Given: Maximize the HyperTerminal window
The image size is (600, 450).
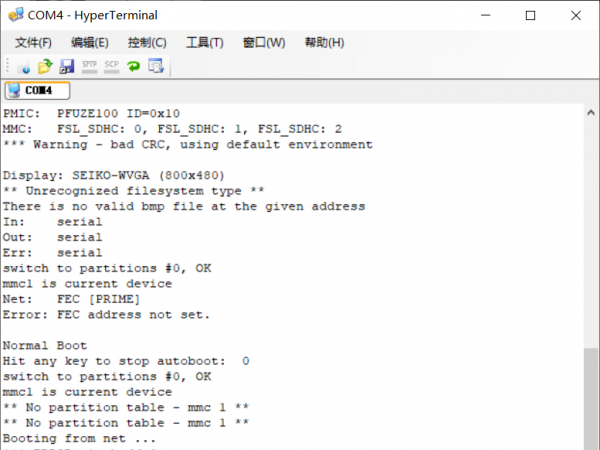Looking at the screenshot, I should tap(531, 15).
